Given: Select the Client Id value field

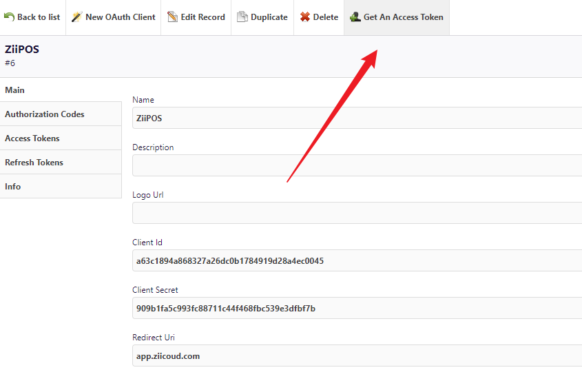Looking at the screenshot, I should coord(357,261).
